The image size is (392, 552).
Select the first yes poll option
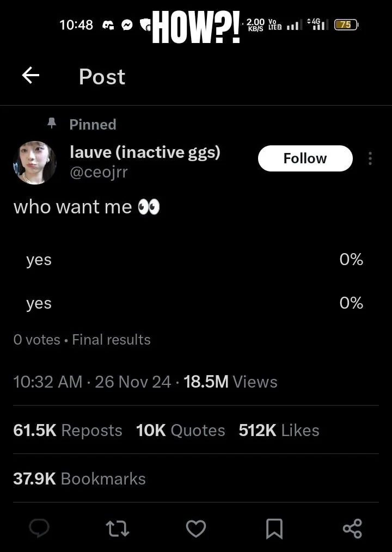pos(194,260)
